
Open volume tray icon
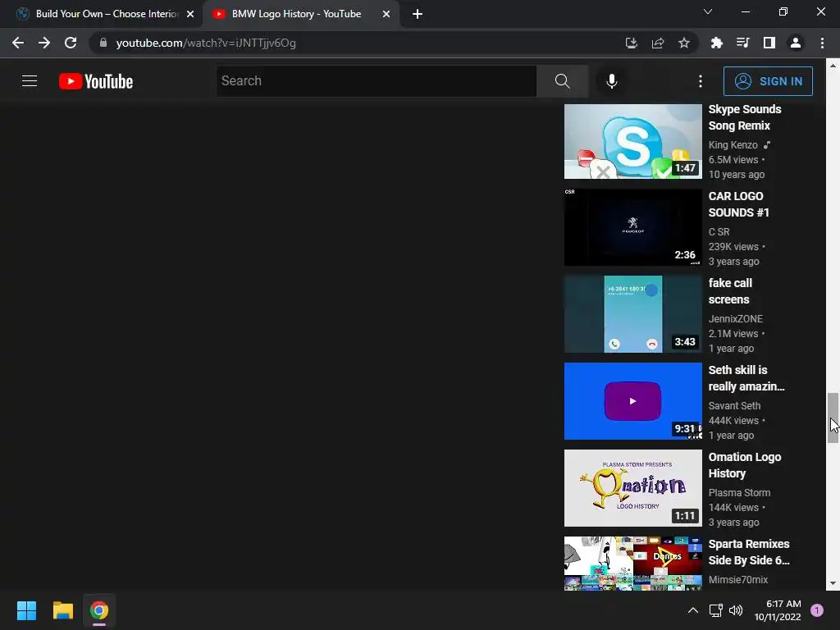coord(736,610)
